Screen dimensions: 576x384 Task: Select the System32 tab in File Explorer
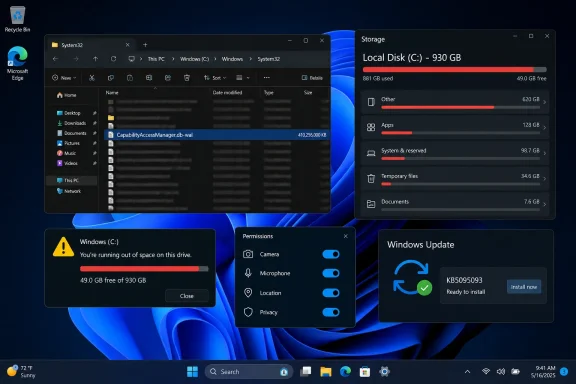point(90,45)
